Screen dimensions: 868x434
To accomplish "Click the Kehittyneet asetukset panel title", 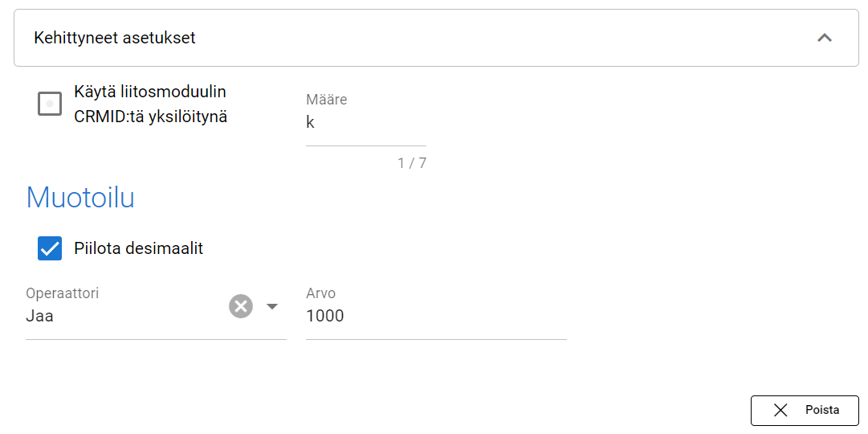I will pyautogui.click(x=115, y=38).
